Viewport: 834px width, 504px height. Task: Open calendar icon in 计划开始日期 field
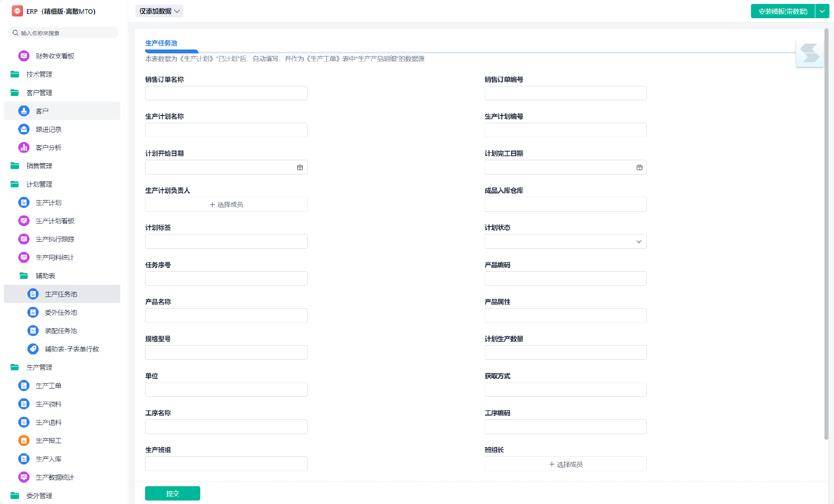(300, 168)
